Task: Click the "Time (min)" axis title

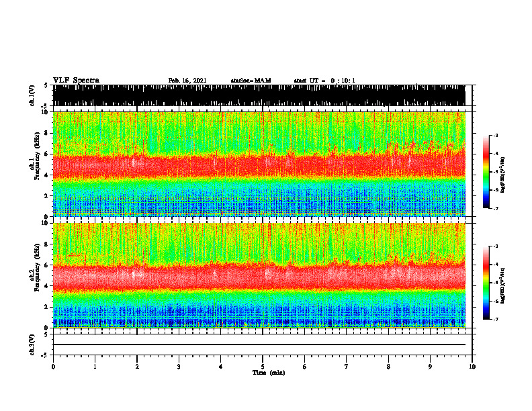Action: tap(269, 373)
